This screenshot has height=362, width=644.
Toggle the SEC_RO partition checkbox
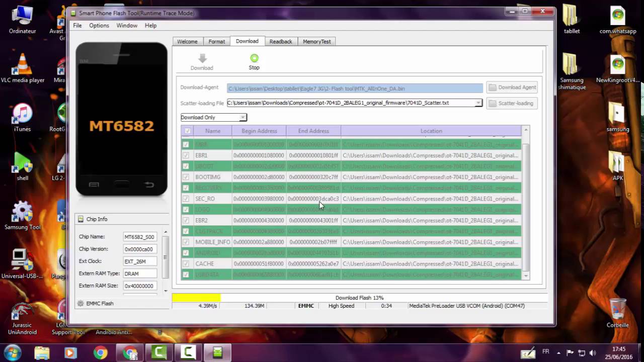[186, 199]
